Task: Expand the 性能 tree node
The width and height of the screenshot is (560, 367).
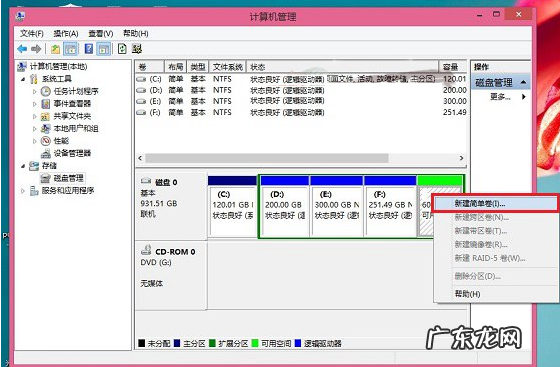Action: (x=35, y=141)
